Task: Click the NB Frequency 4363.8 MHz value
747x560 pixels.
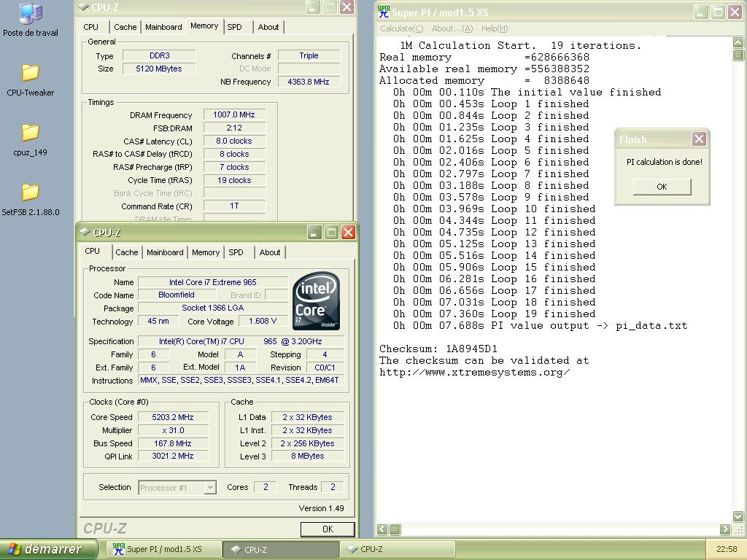Action: (x=309, y=82)
